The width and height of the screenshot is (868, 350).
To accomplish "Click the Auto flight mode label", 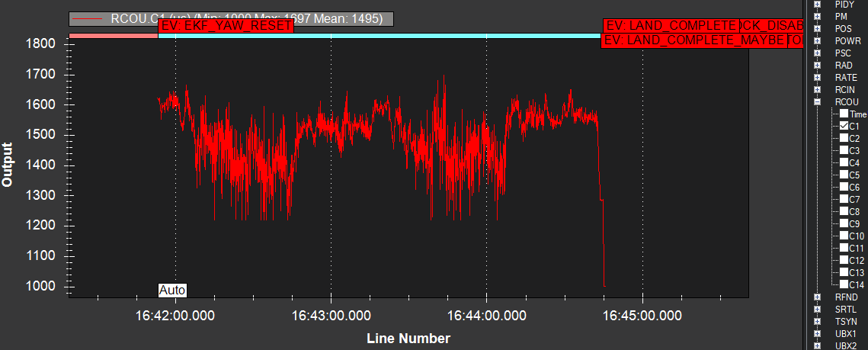I will (172, 291).
